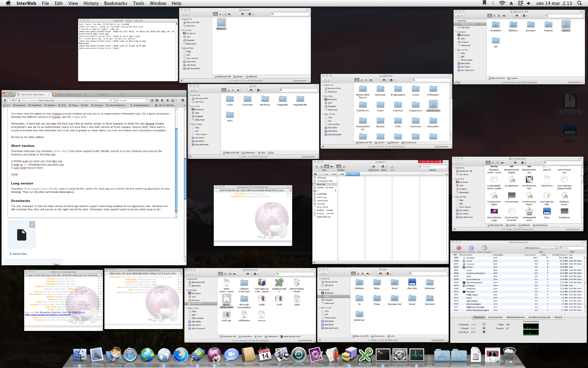Switch to Systemminne tab in Aktivitetskontroll
Viewport: 588px width, 368px height.
coord(495,317)
